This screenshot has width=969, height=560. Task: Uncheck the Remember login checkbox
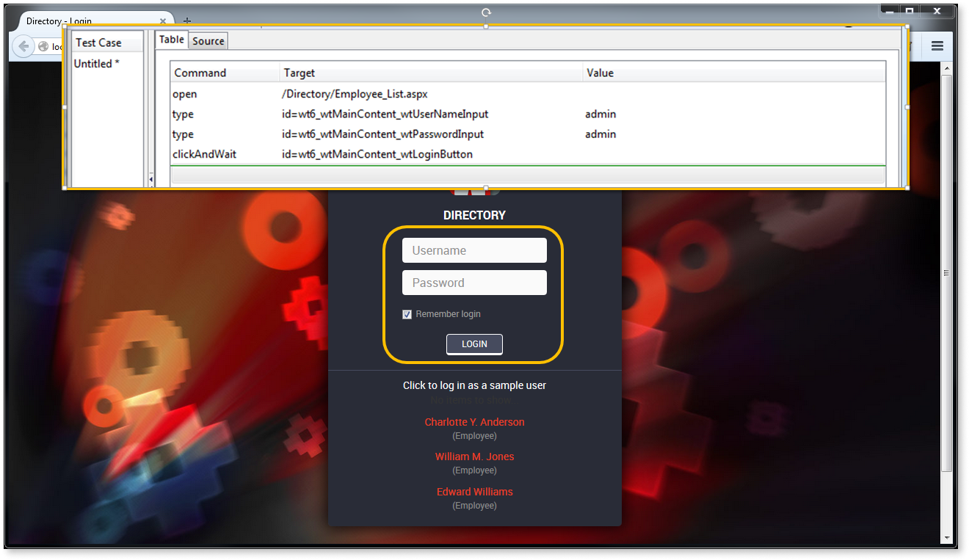[407, 314]
